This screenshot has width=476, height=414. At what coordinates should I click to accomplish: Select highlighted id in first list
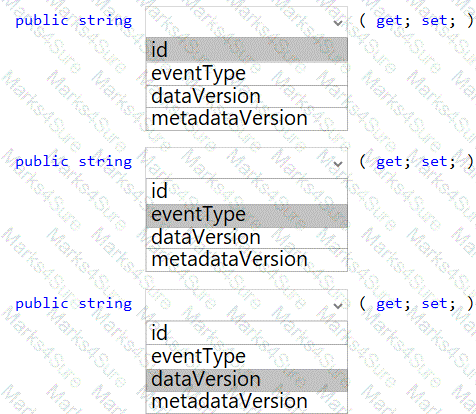point(247,50)
